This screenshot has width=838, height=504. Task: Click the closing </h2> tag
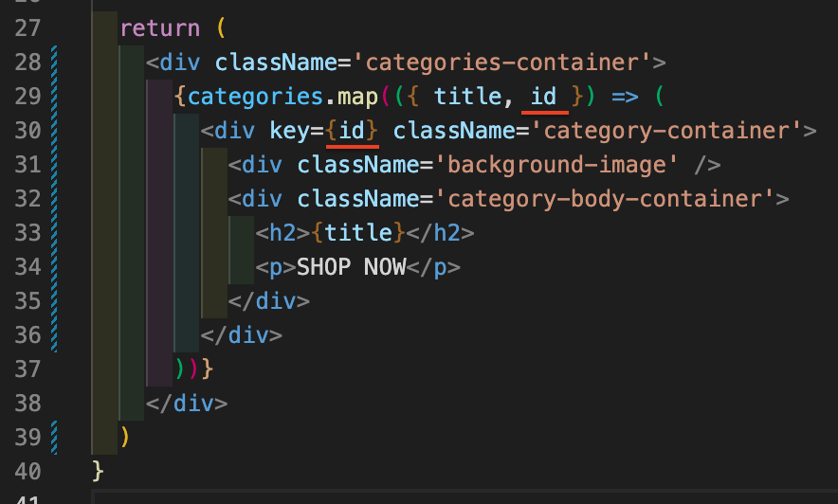(440, 233)
